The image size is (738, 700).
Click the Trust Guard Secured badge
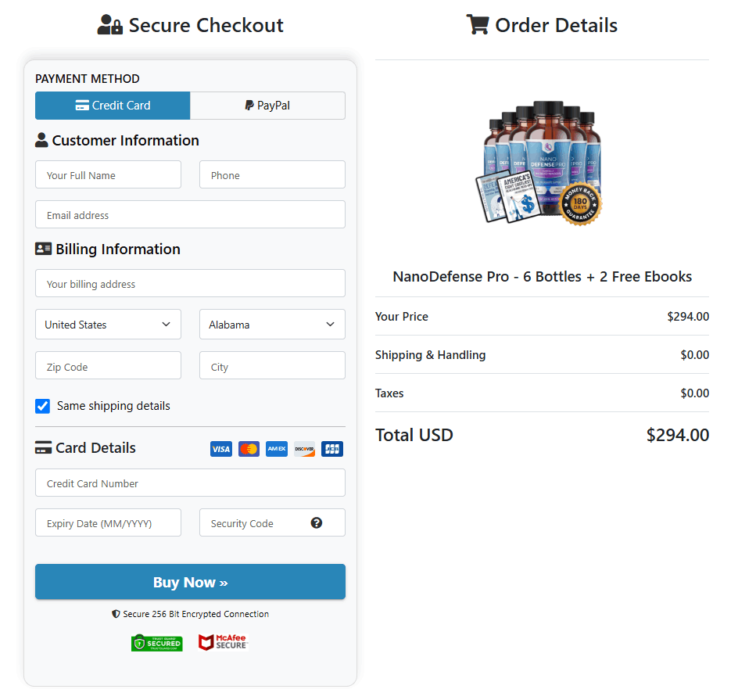click(156, 642)
